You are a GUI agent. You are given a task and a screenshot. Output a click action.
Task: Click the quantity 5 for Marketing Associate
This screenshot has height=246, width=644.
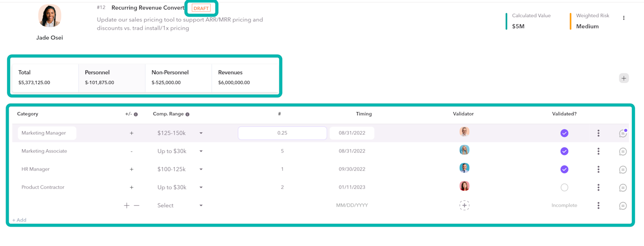point(282,151)
